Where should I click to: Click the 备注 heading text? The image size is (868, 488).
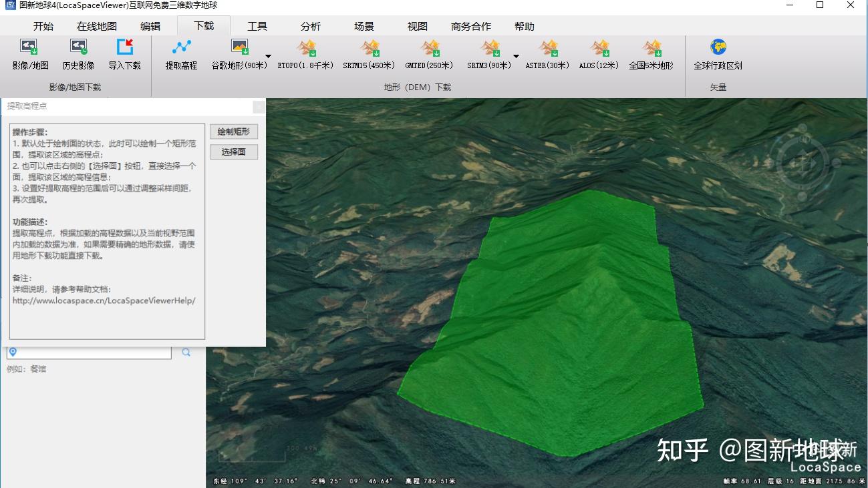22,278
